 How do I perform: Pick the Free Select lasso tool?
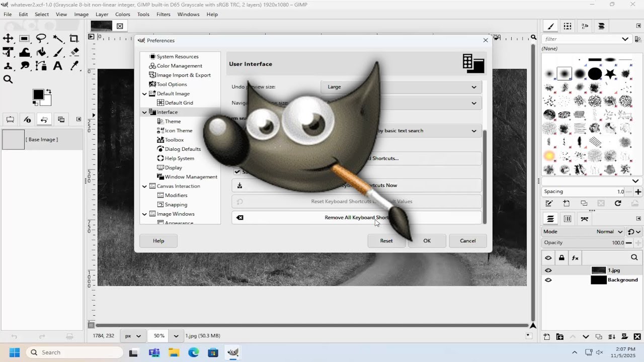[x=41, y=38]
